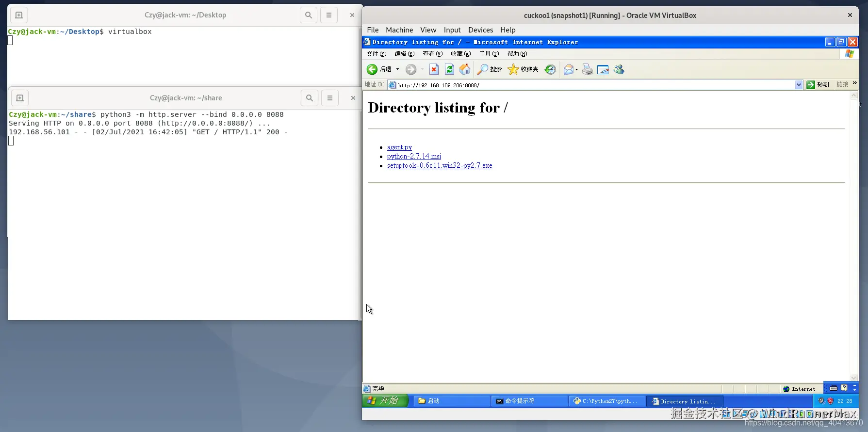The height and width of the screenshot is (432, 868).
Task: Click the clock showing 22:28 in XP tray
Action: [x=845, y=401]
